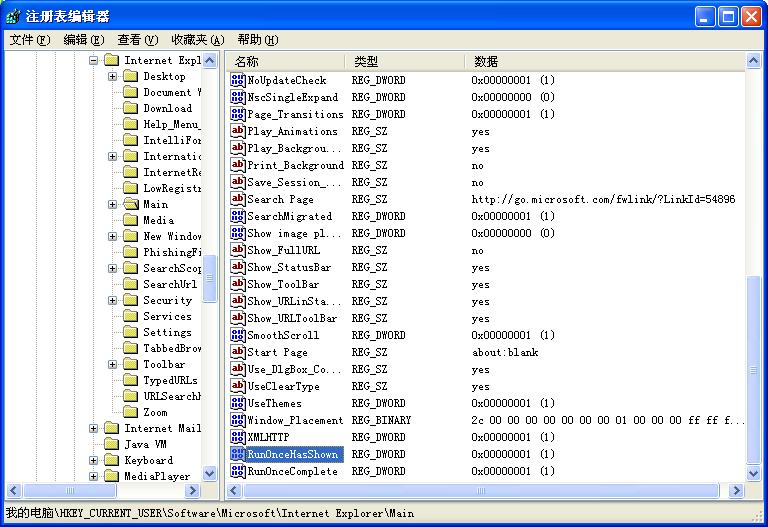Click the values pane vertical scroll thumb
This screenshot has height=527, width=768.
coord(753,370)
